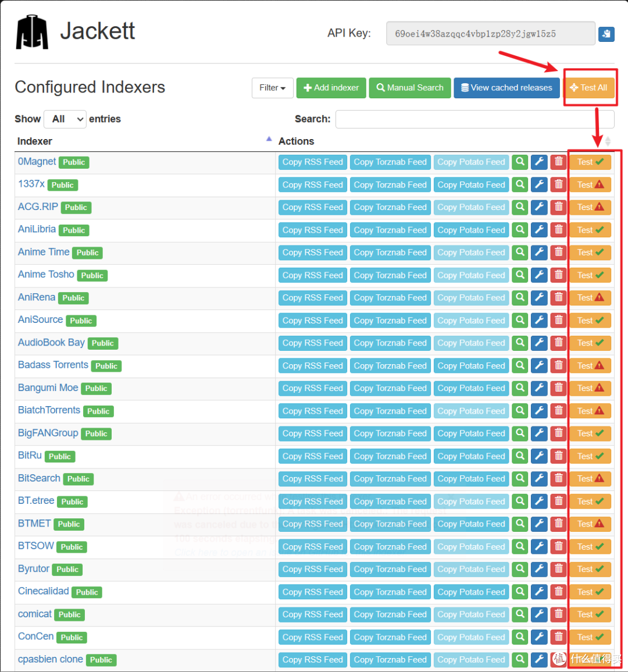Copy Torznab Feed for AniSource
628x672 pixels.
point(390,321)
